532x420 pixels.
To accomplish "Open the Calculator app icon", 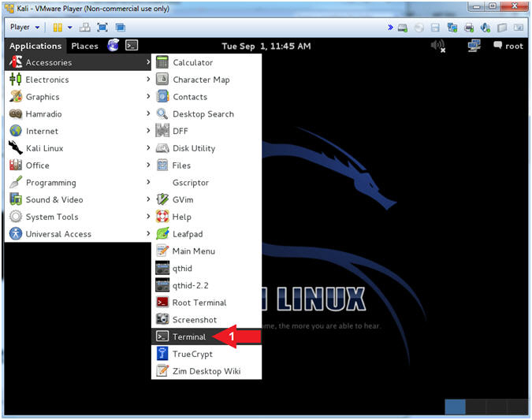I will click(x=162, y=62).
